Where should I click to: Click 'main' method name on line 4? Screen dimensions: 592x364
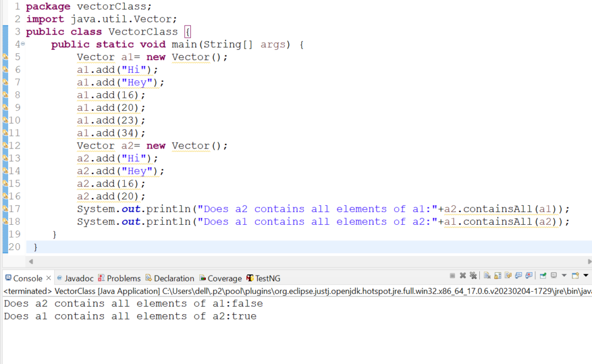[x=184, y=44]
